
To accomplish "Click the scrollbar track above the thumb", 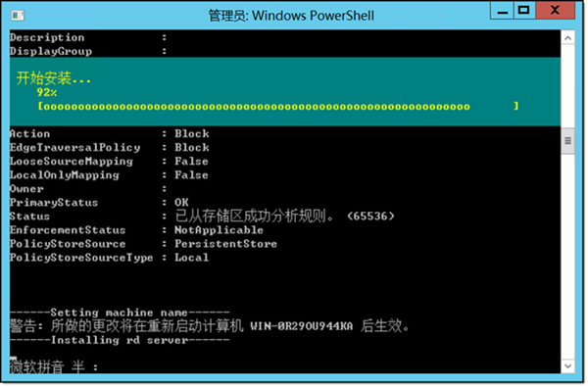I will point(567,86).
